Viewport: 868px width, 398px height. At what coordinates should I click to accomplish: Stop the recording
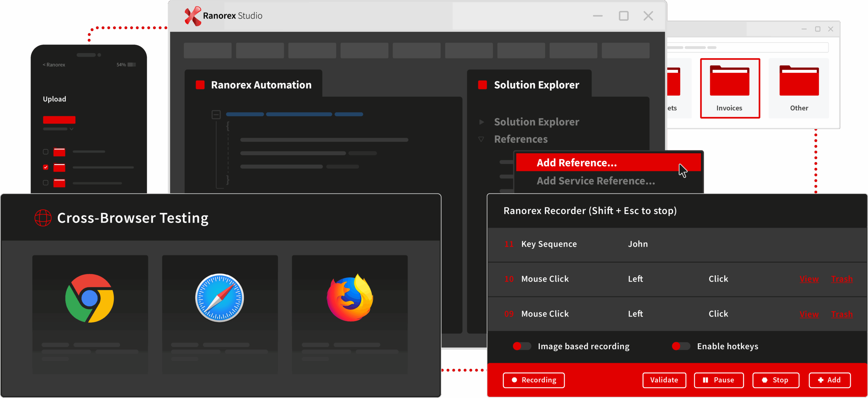(x=776, y=380)
